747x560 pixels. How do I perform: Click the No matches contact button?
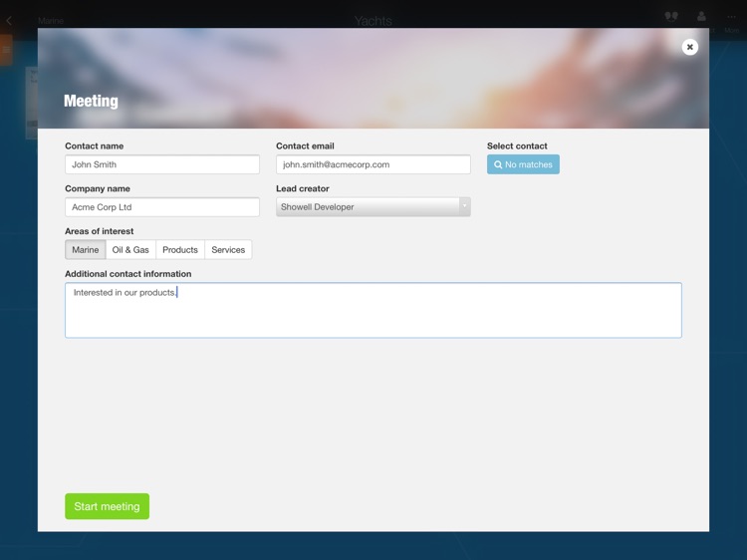[523, 164]
